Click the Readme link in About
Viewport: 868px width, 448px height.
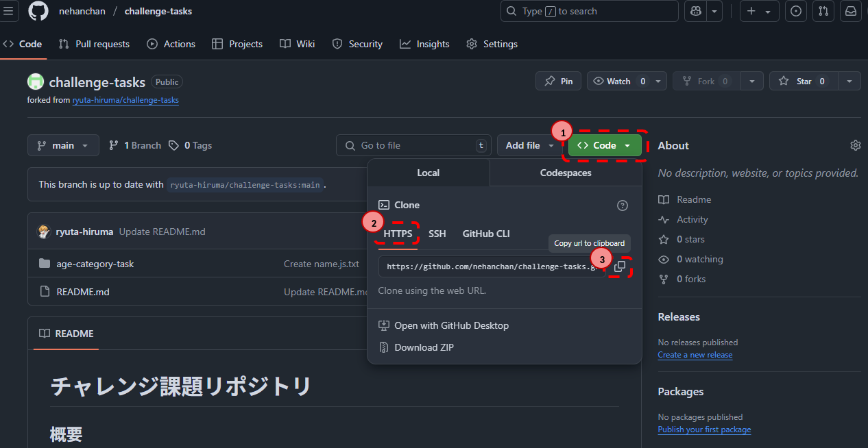pos(685,199)
